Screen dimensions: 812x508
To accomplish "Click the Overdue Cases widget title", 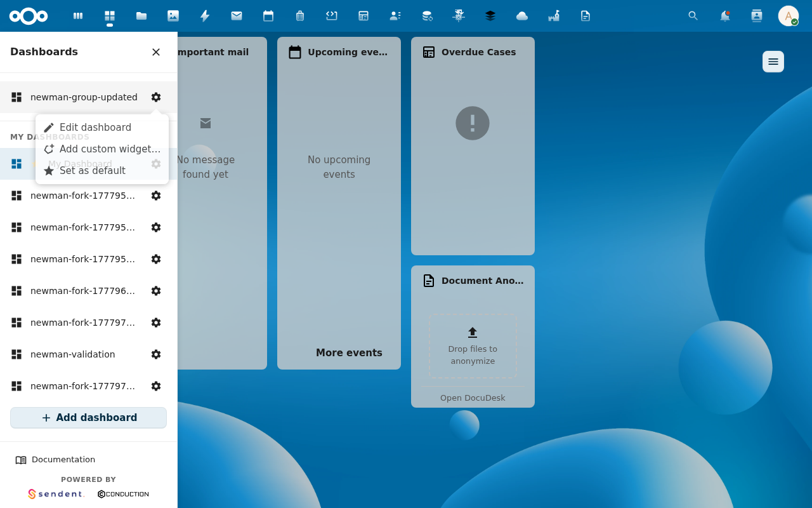I will [479, 52].
